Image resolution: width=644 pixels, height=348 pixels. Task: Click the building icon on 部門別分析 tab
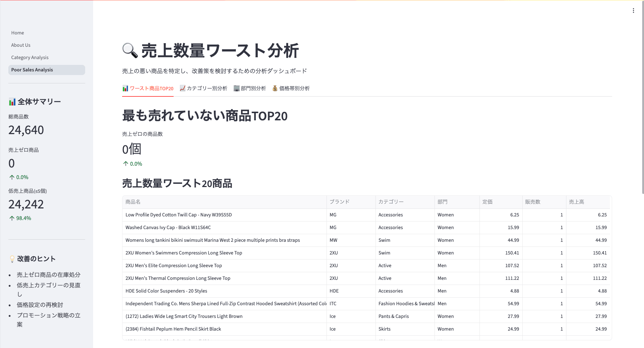coord(236,88)
